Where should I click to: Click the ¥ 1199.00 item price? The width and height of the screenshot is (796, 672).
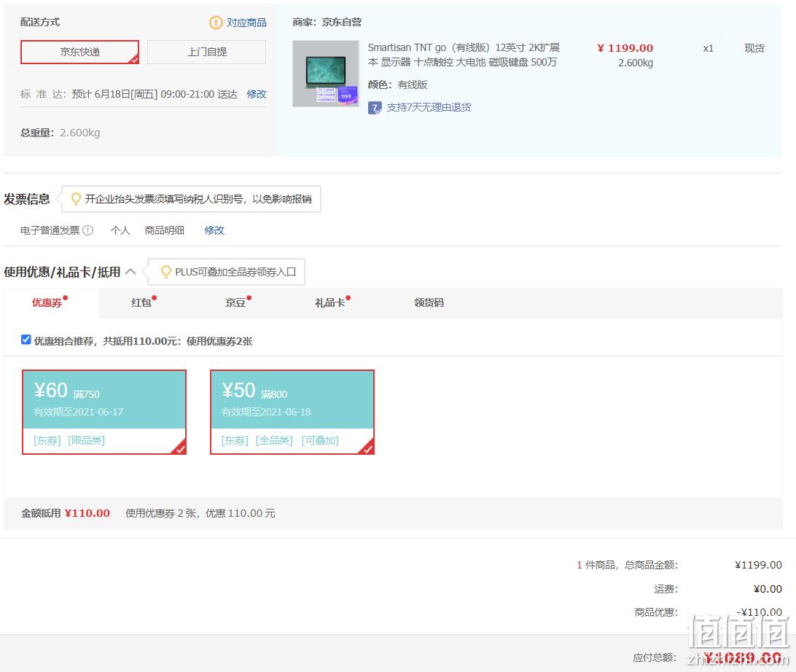tap(625, 48)
